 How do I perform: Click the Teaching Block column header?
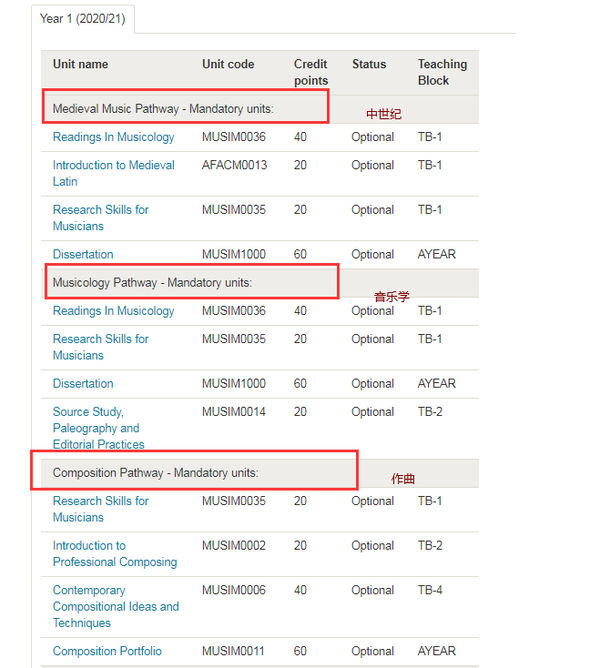pyautogui.click(x=442, y=72)
